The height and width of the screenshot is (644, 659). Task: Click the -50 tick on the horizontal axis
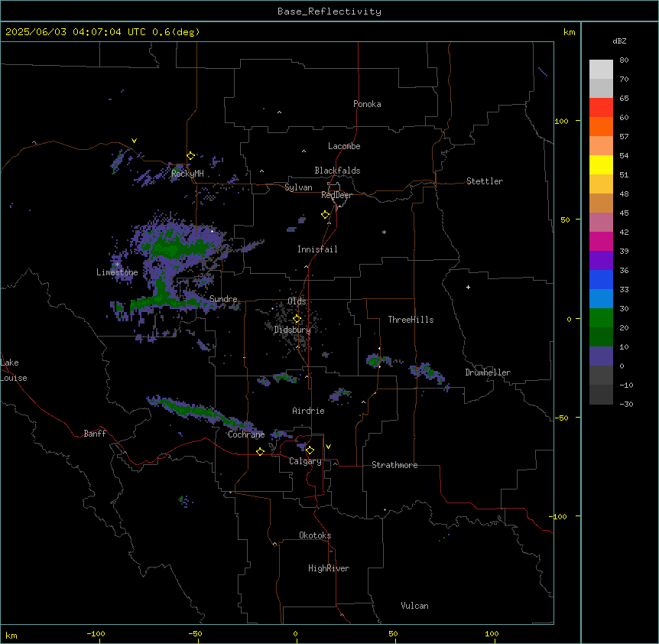point(195,633)
